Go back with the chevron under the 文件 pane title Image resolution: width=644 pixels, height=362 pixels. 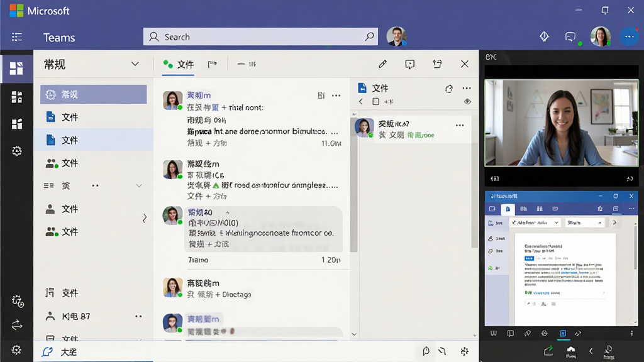tap(361, 101)
